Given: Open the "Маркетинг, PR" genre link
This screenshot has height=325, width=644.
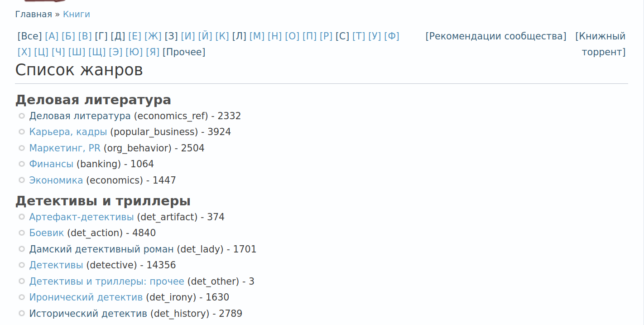Looking at the screenshot, I should 65,148.
